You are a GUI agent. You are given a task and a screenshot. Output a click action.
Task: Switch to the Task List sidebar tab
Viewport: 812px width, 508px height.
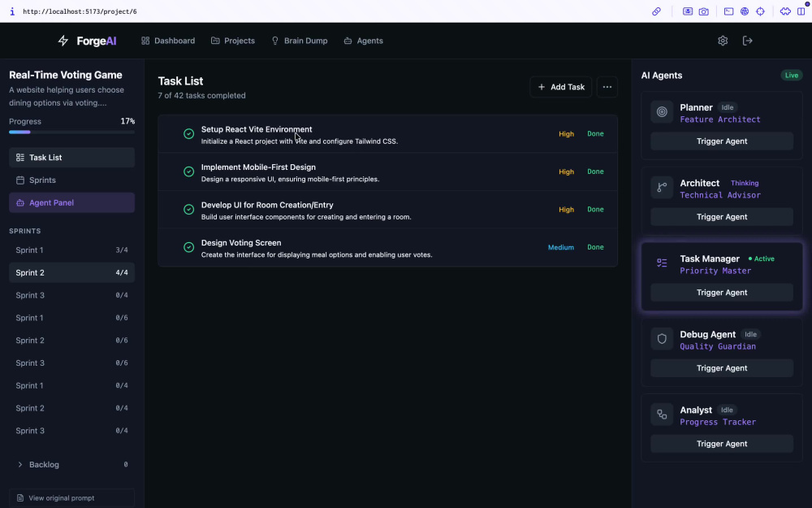click(x=72, y=158)
